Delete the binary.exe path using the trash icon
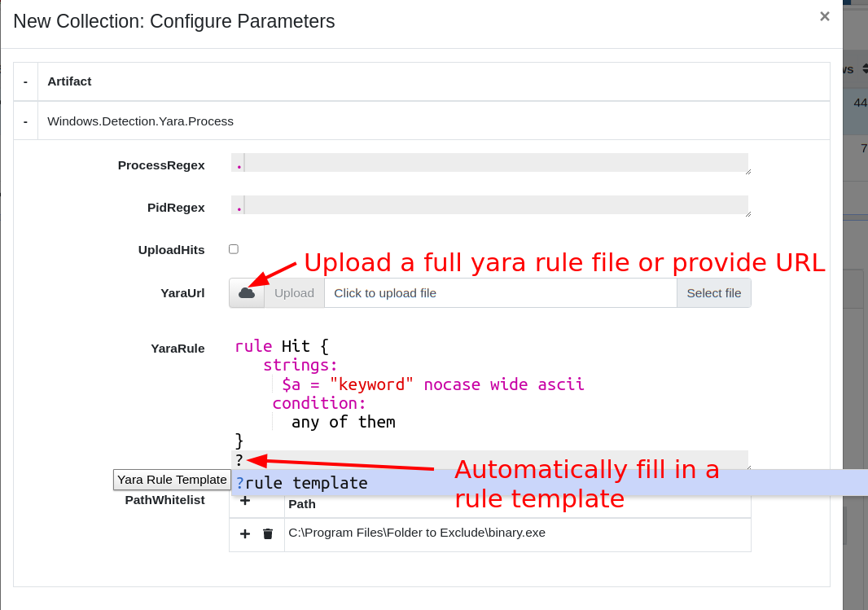This screenshot has width=868, height=610. tap(270, 533)
